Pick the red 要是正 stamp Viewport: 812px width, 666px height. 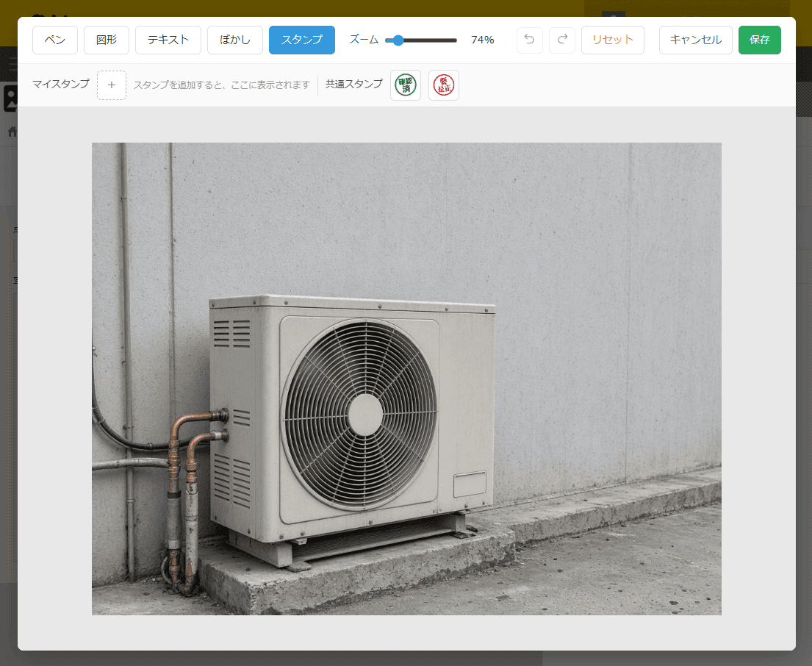(x=444, y=85)
